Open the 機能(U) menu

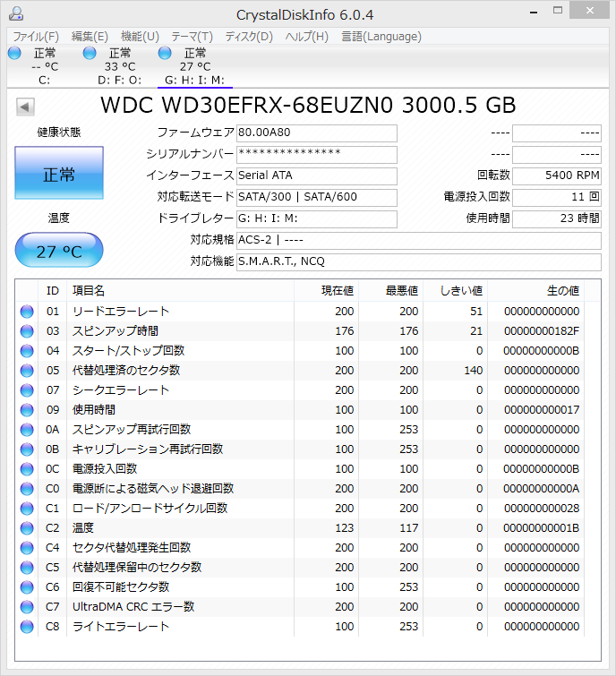(x=140, y=37)
